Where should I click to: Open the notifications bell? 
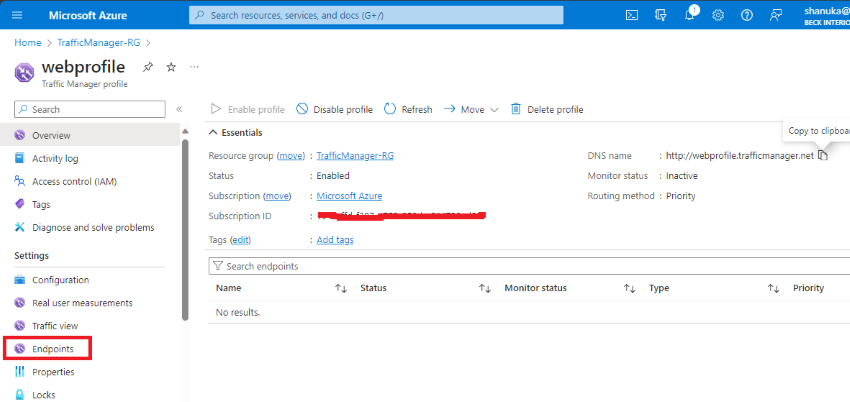690,15
